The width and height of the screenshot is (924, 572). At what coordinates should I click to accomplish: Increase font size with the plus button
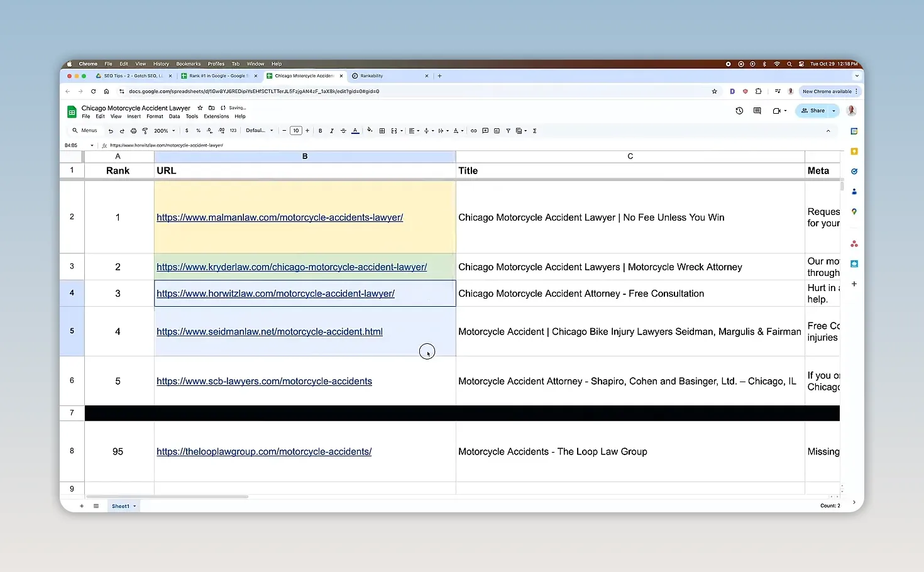pyautogui.click(x=307, y=131)
